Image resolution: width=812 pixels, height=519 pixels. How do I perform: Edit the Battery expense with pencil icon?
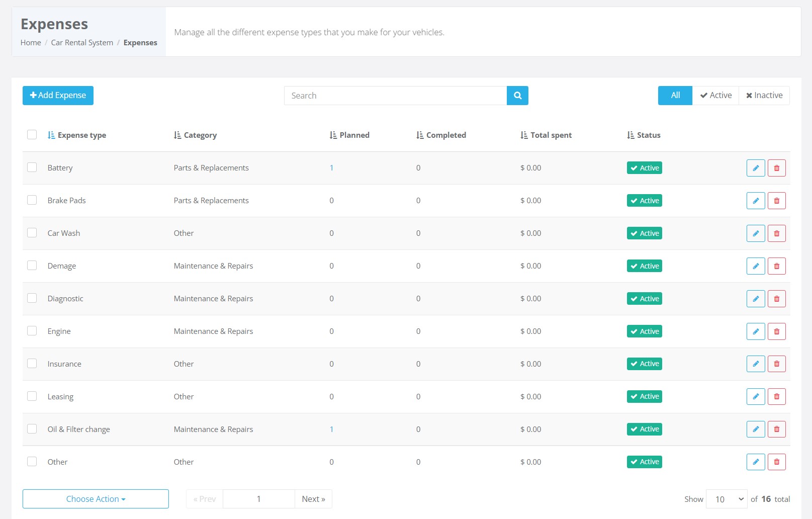pos(756,168)
